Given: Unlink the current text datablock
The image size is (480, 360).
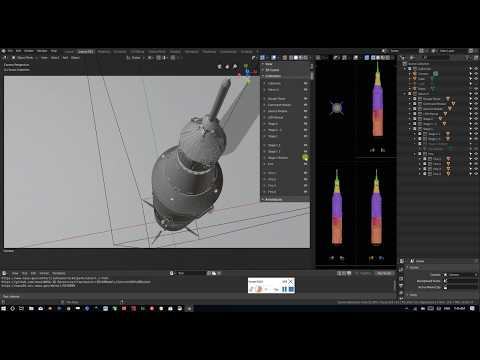Looking at the screenshot, I should (x=219, y=273).
